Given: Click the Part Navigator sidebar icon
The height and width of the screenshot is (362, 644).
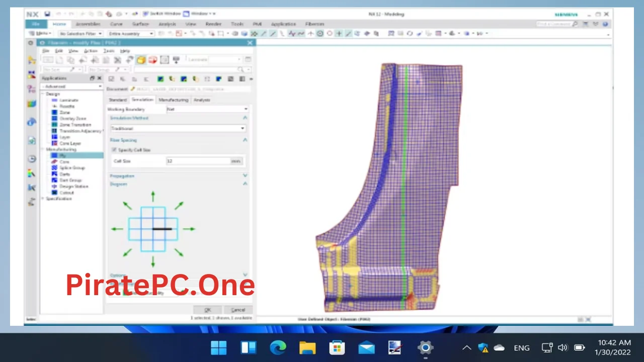Looking at the screenshot, I should coord(32,89).
